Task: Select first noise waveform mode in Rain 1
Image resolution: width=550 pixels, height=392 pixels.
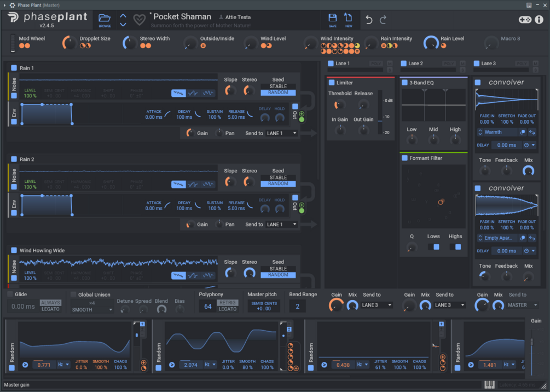Action: 178,93
